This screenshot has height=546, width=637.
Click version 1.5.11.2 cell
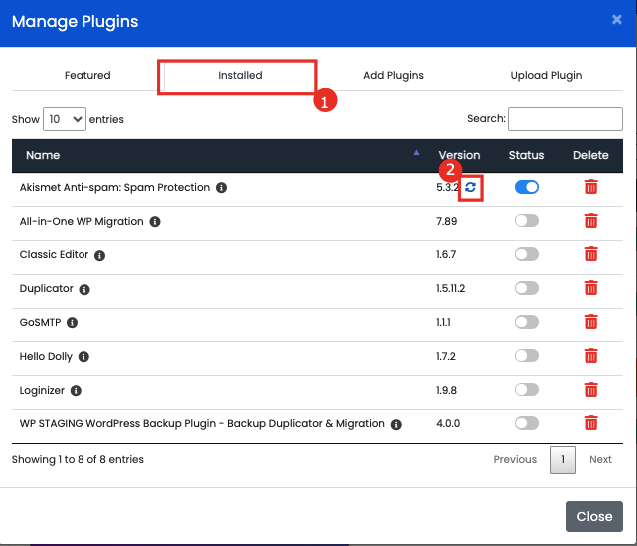[x=451, y=288]
